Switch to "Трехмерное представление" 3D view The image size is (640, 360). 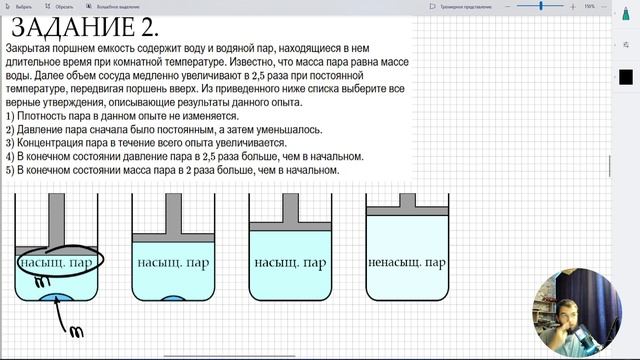pyautogui.click(x=461, y=7)
